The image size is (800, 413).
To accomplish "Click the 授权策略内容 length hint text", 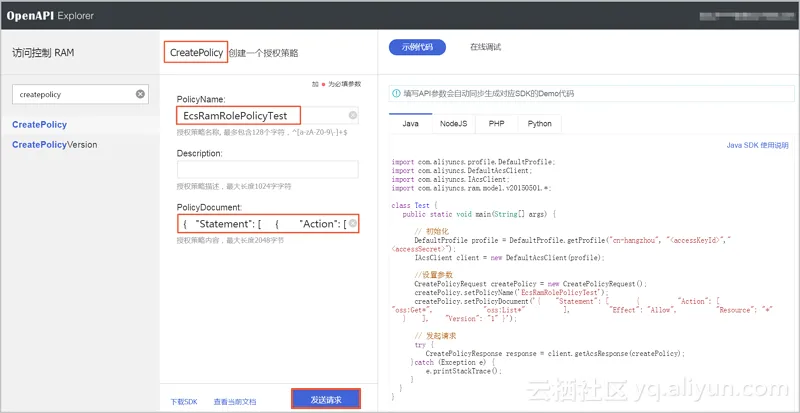I will click(231, 240).
